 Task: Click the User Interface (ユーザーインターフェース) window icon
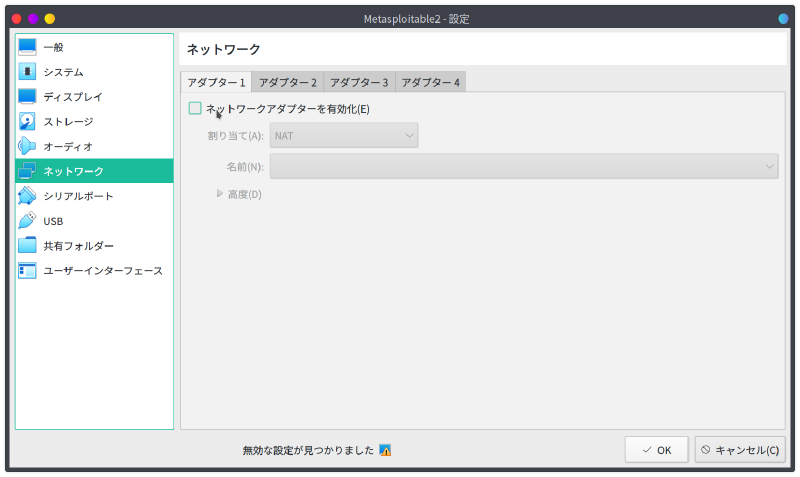(x=27, y=270)
